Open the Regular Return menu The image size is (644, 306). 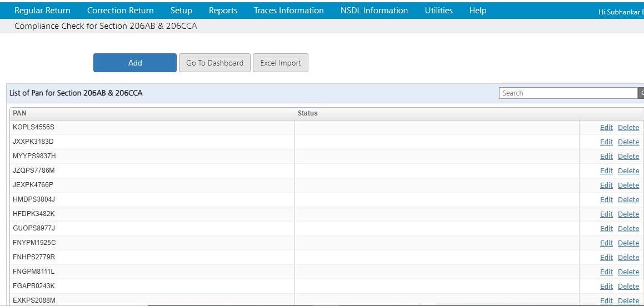pos(42,11)
